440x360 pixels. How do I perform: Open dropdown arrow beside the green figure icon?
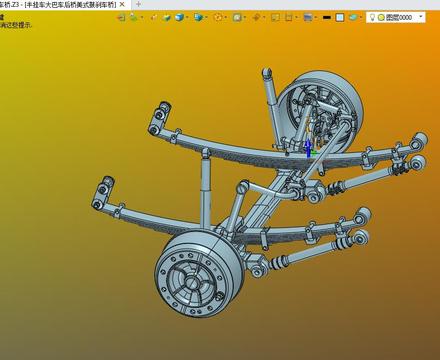tap(142, 17)
